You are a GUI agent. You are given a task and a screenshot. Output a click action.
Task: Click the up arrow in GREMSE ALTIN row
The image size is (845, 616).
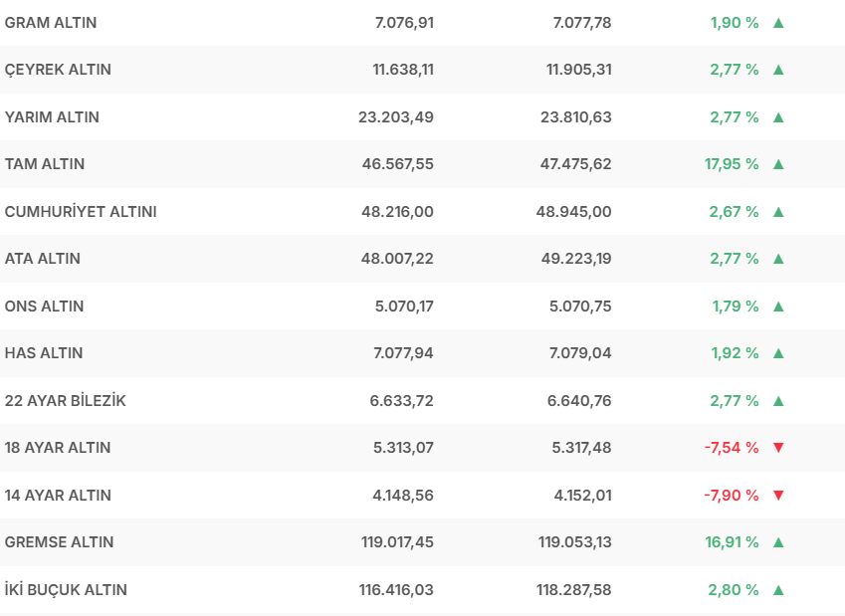[778, 542]
